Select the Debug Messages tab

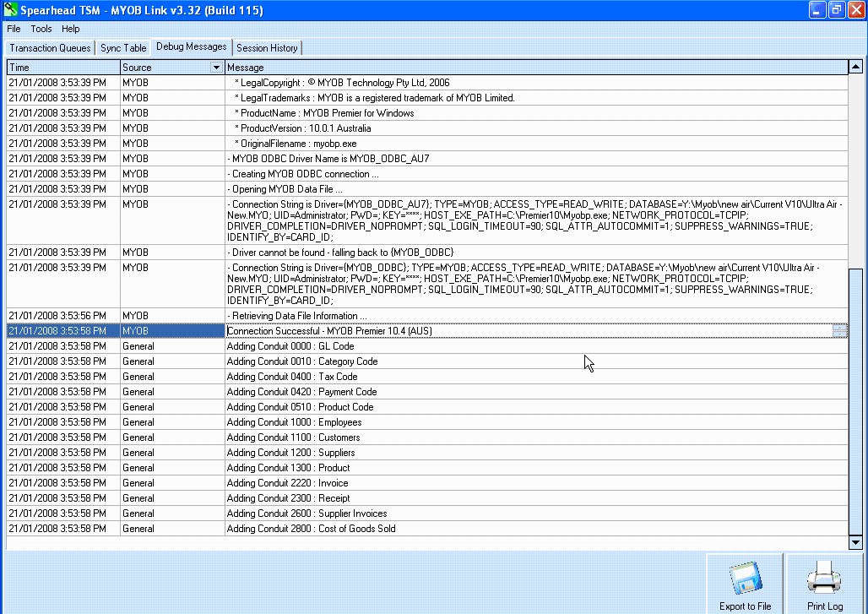pyautogui.click(x=191, y=47)
